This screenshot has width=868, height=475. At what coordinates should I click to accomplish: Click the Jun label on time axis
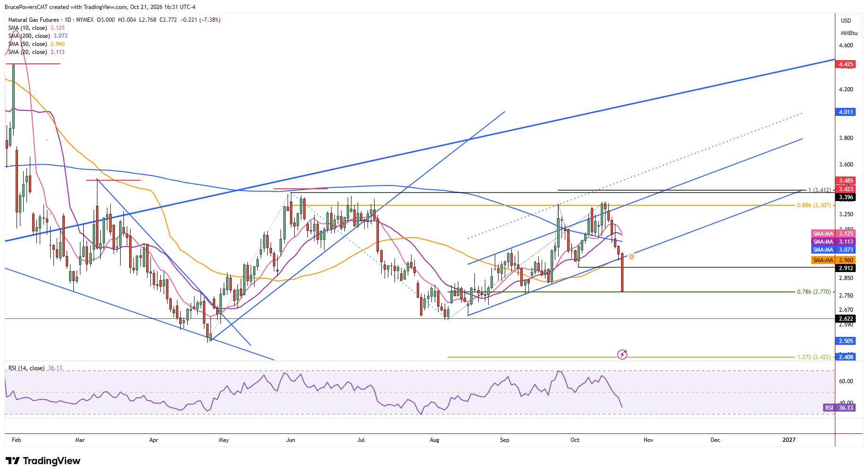291,440
